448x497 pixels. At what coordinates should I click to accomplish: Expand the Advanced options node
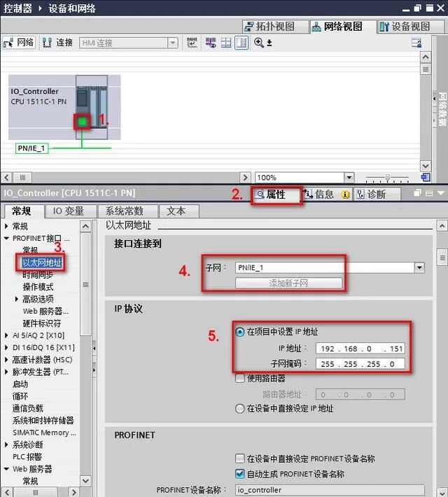[17, 299]
